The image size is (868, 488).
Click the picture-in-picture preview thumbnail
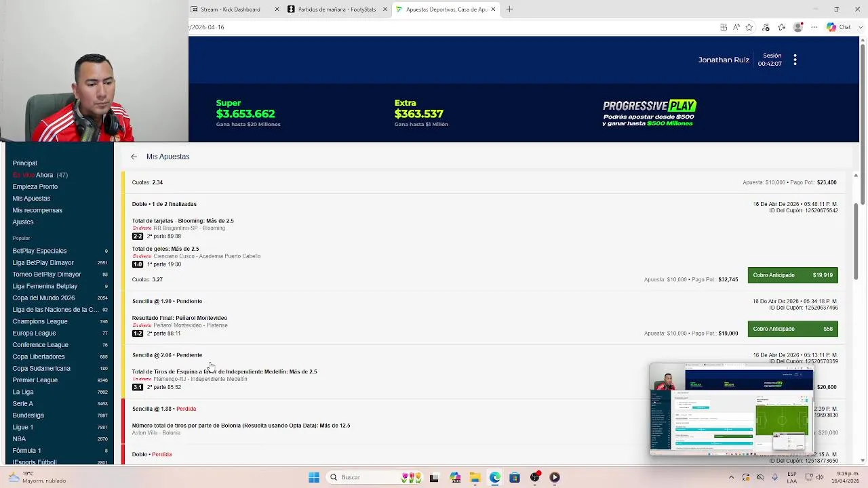click(x=731, y=409)
